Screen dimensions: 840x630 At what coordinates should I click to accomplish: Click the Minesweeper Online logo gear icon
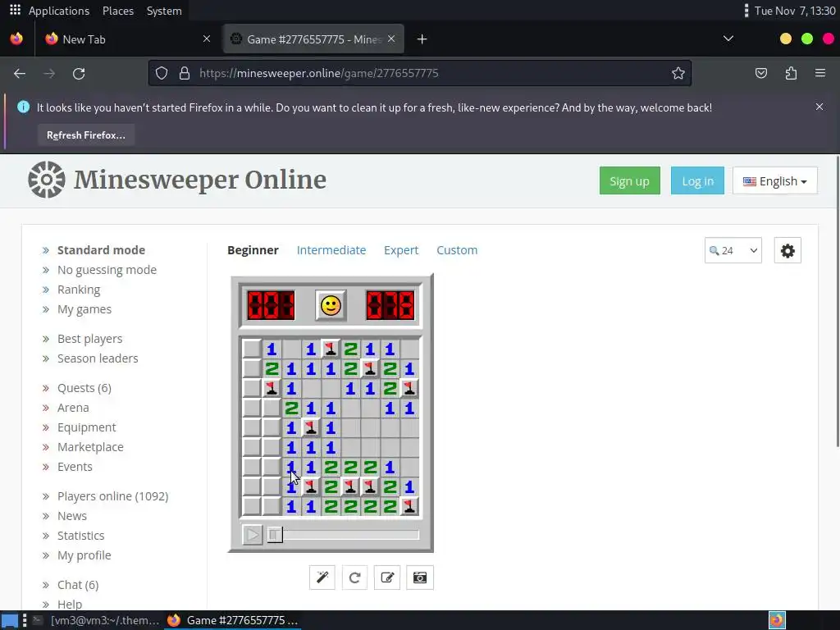click(x=47, y=180)
